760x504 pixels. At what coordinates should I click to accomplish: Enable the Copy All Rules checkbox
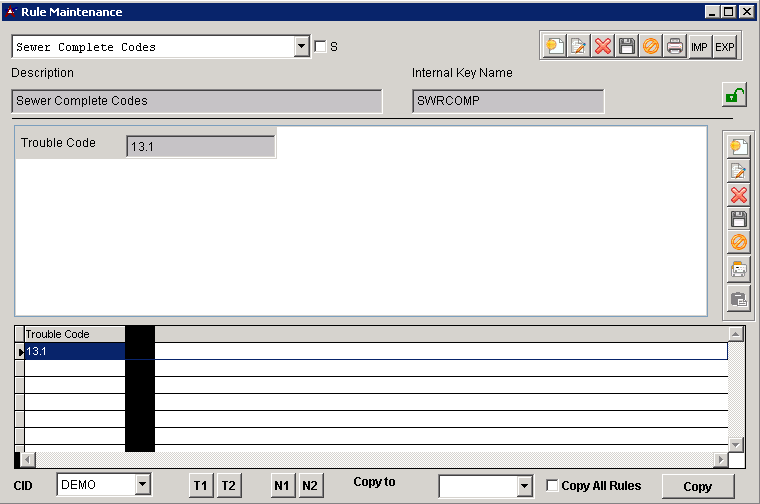coord(553,486)
